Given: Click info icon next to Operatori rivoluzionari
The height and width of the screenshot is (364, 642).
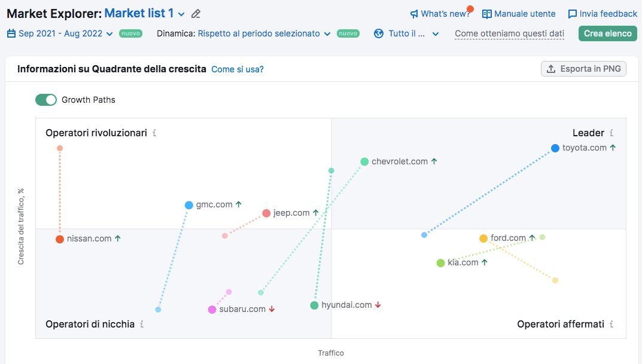Looking at the screenshot, I should coord(154,133).
